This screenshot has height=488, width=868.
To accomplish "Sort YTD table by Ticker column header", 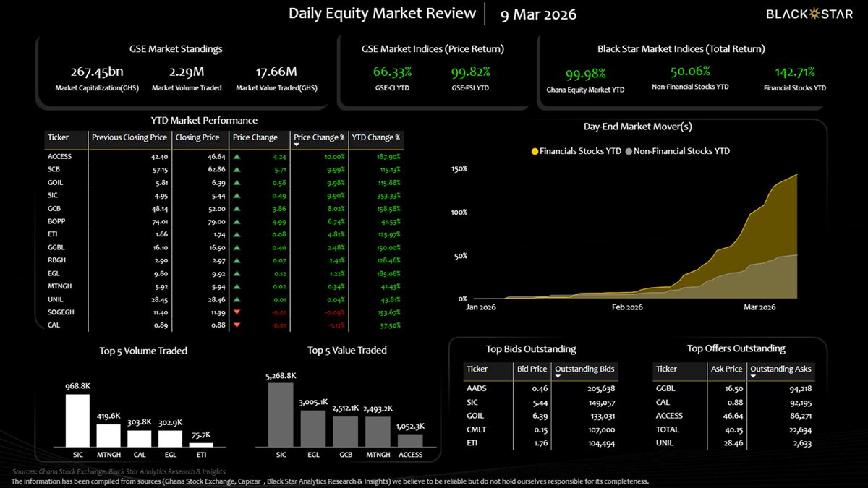I will pos(58,137).
